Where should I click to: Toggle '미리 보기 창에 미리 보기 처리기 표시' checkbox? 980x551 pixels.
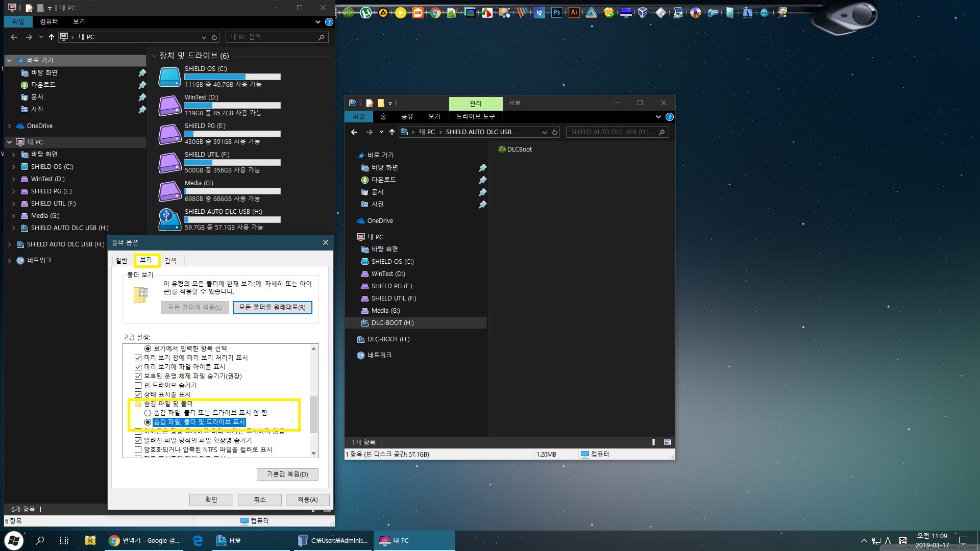click(x=138, y=358)
